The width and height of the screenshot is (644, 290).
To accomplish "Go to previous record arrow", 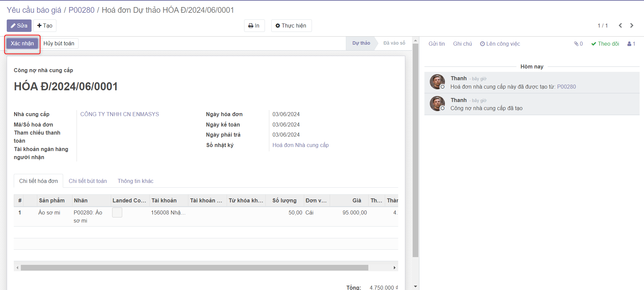I will (620, 26).
